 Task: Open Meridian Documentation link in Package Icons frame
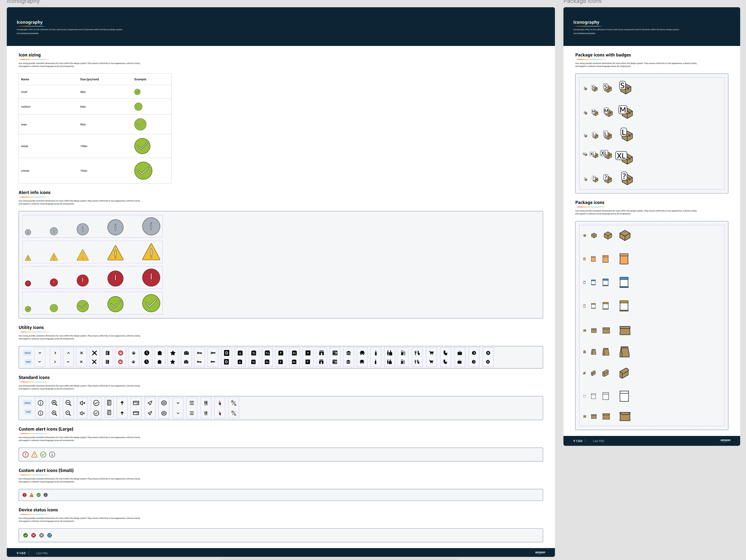tap(584, 33)
